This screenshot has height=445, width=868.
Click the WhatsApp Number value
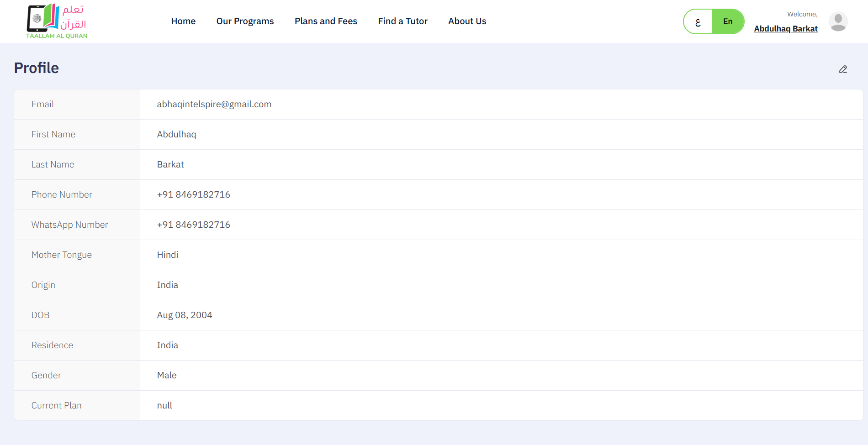(193, 225)
